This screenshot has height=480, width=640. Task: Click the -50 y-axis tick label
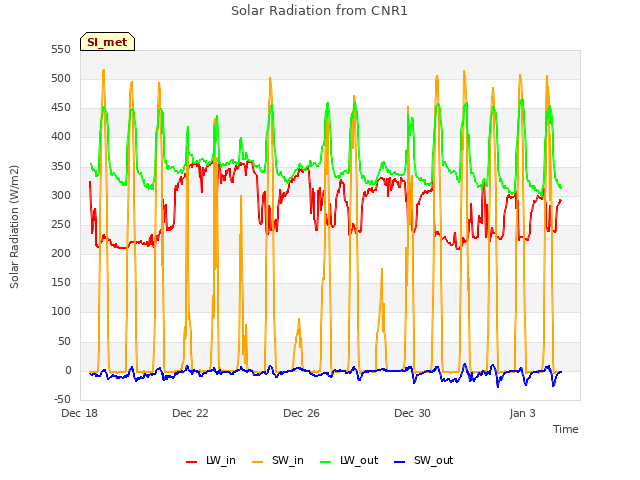[x=62, y=399]
